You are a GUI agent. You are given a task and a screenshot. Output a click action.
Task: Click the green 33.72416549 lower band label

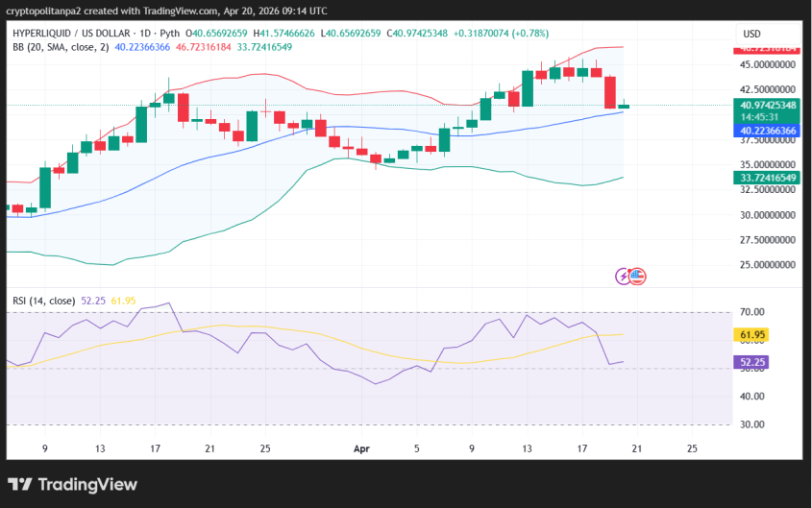tap(769, 178)
